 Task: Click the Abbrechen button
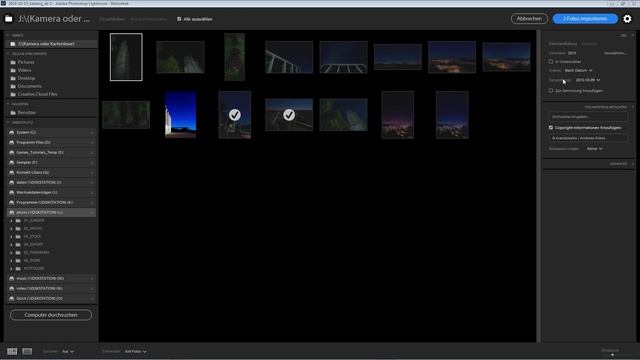(x=529, y=19)
